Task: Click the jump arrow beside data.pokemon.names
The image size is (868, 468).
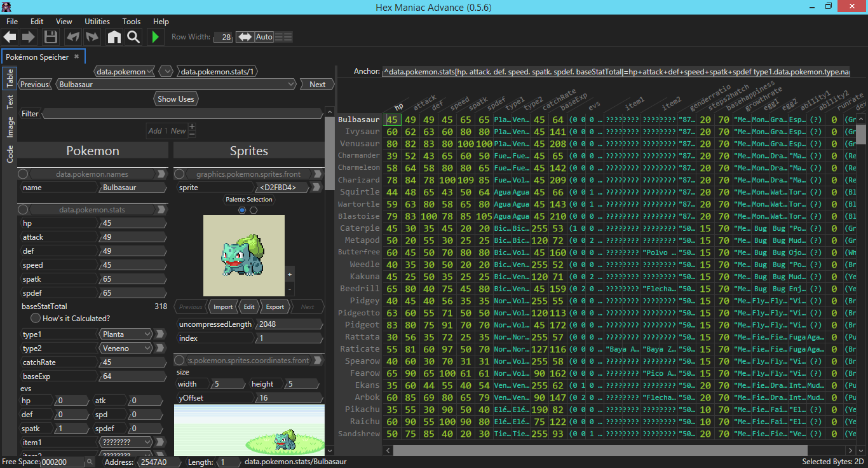Action: click(x=161, y=174)
